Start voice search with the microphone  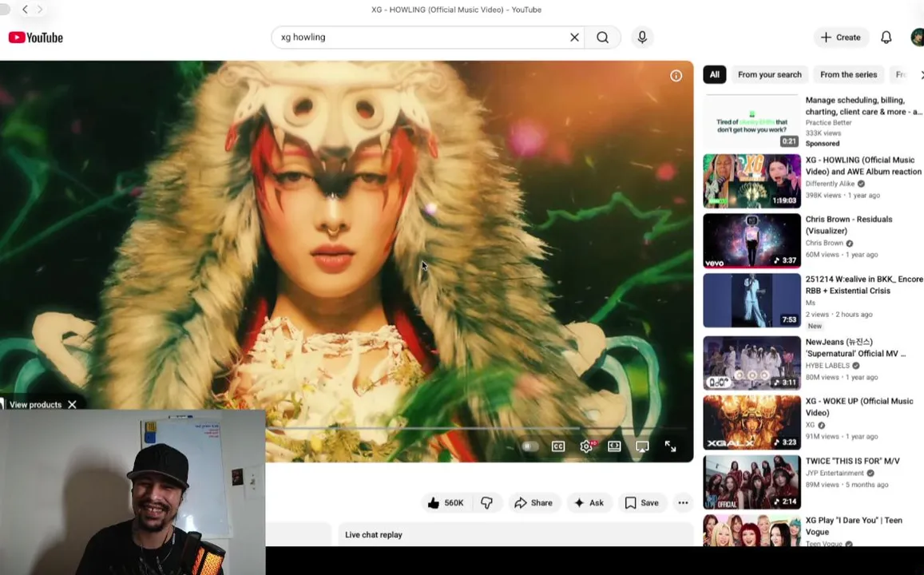click(x=642, y=37)
